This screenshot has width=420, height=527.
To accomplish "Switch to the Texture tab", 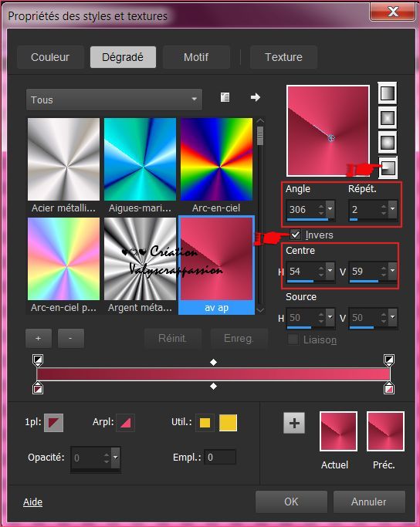I will [283, 57].
